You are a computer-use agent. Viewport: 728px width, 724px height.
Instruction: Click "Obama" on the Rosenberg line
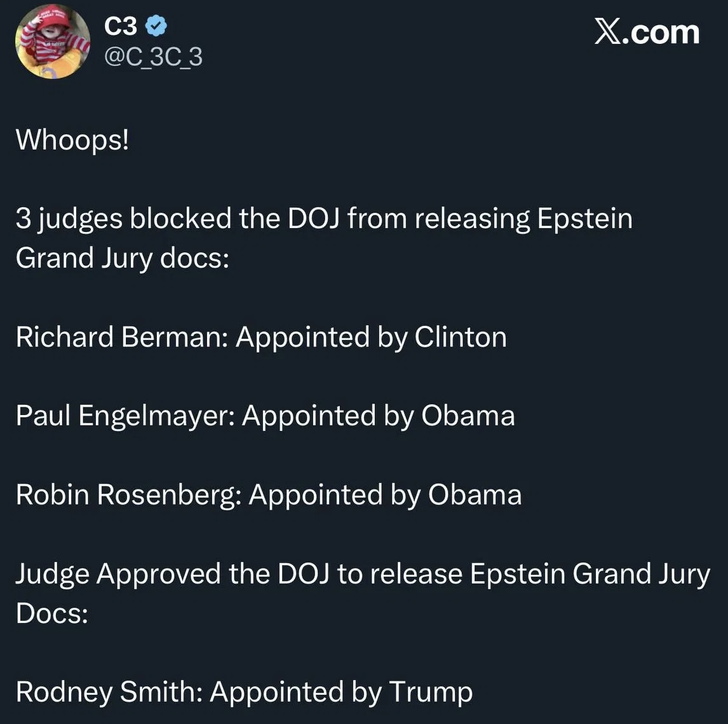[475, 495]
